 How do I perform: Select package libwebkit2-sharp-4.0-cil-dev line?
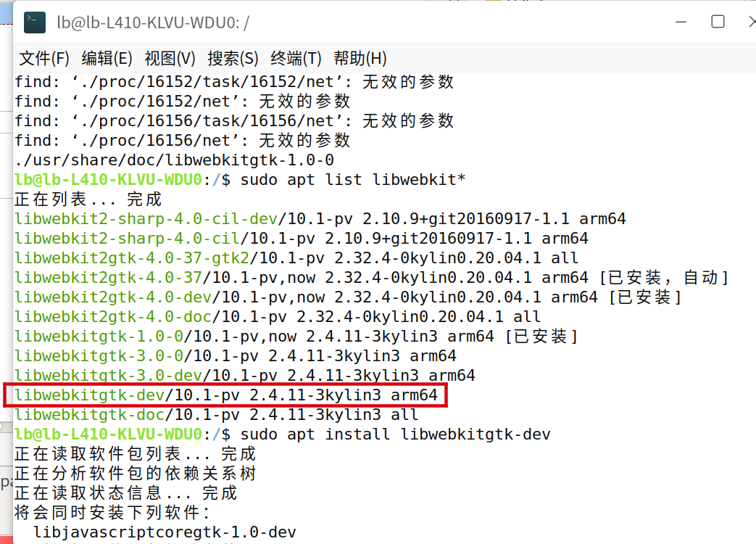(x=320, y=218)
